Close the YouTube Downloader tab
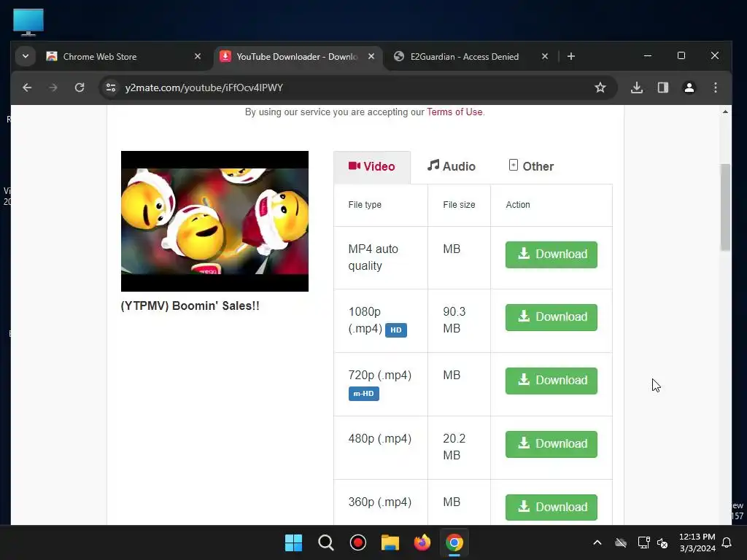The height and width of the screenshot is (560, 747). [371, 56]
